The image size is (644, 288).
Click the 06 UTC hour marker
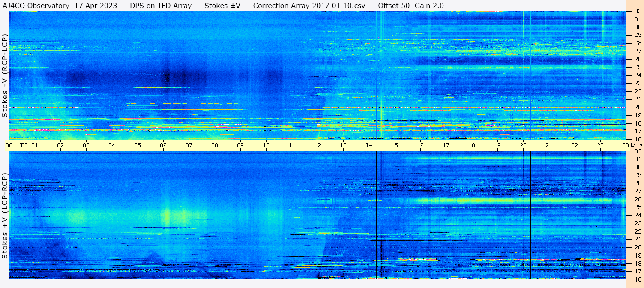point(163,145)
